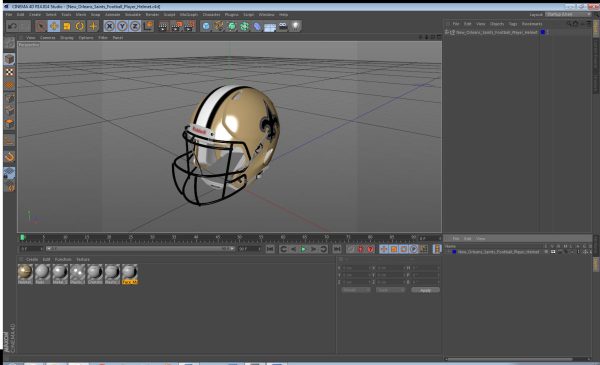Image resolution: width=600 pixels, height=365 pixels.
Task: Click the Enable Snap magnet icon
Action: [x=10, y=156]
